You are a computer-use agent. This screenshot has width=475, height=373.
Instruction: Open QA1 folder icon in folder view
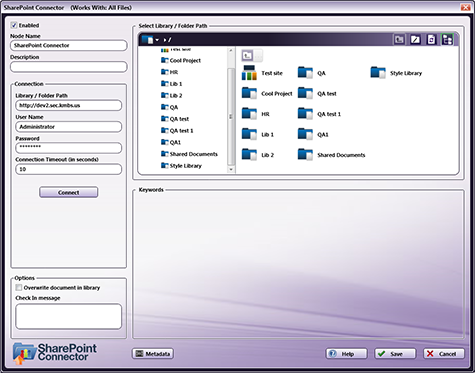coord(305,134)
